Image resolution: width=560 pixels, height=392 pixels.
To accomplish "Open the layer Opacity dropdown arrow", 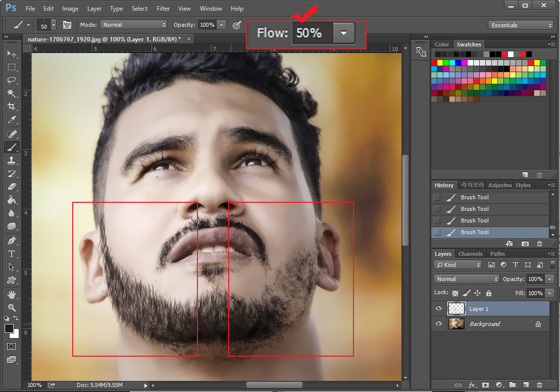I will (550, 279).
